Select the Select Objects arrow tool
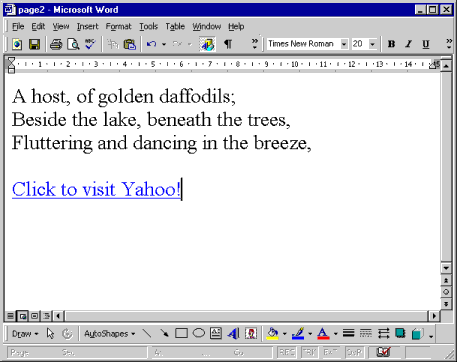This screenshot has width=457, height=362. point(50,333)
